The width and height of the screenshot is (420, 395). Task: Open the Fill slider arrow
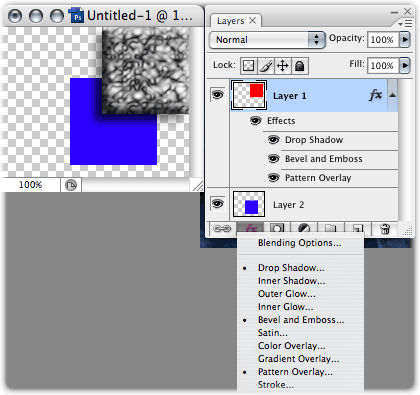pos(405,65)
